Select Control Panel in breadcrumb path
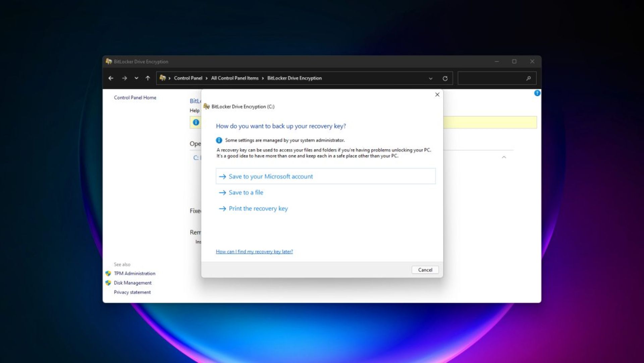Screen dimensions: 644x363 (188, 78)
